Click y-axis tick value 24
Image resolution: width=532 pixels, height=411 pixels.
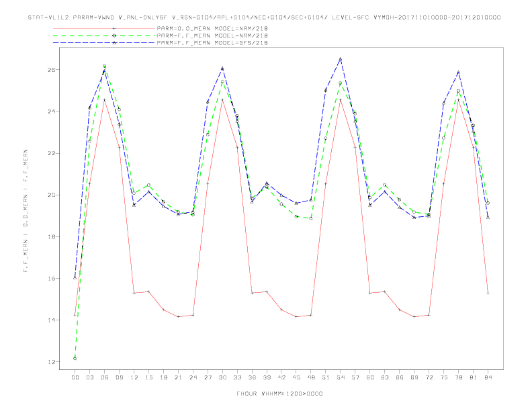pos(52,111)
